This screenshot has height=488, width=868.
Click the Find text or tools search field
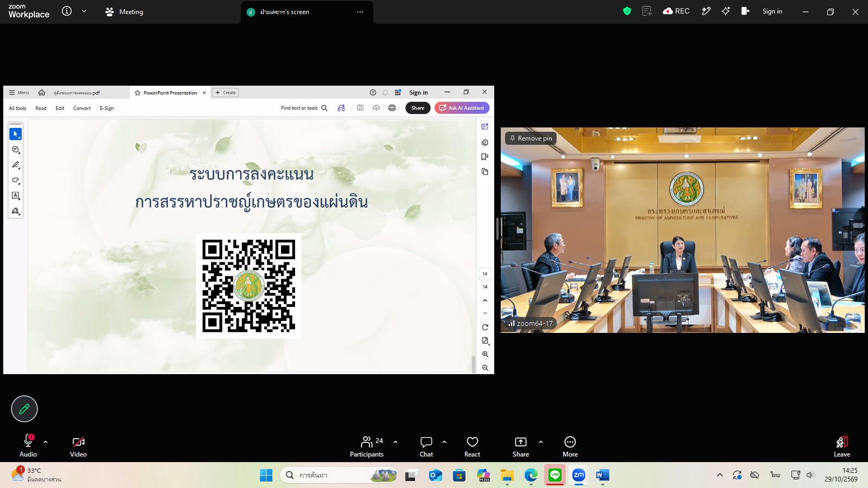point(304,108)
